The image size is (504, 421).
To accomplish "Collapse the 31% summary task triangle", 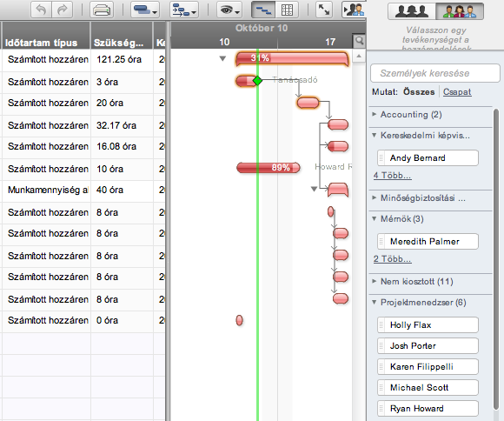I will point(222,58).
